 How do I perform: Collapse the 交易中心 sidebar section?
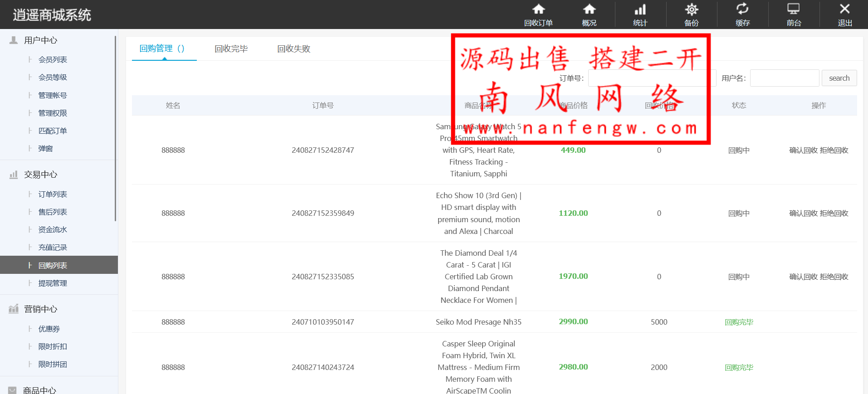[x=41, y=175]
